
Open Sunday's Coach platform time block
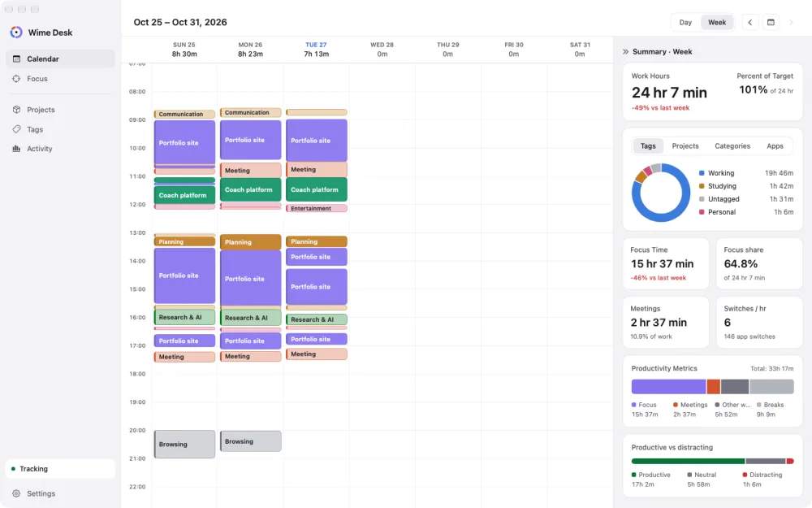184,195
